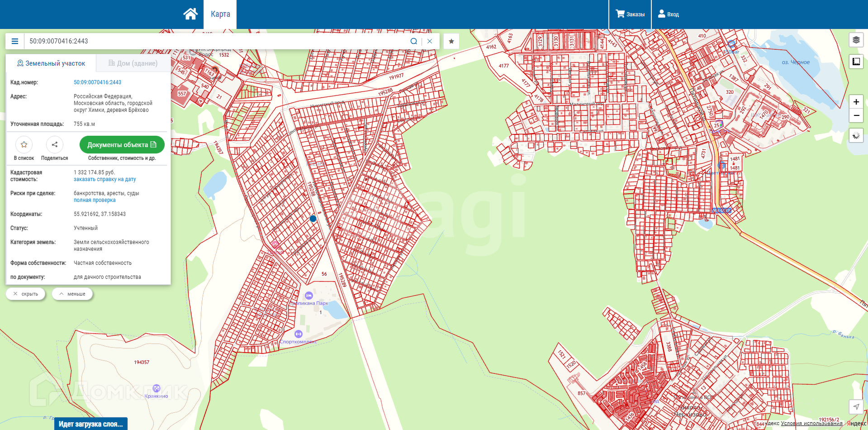This screenshot has width=868, height=430.
Task: Add parcel to list with star
Action: pos(24,145)
